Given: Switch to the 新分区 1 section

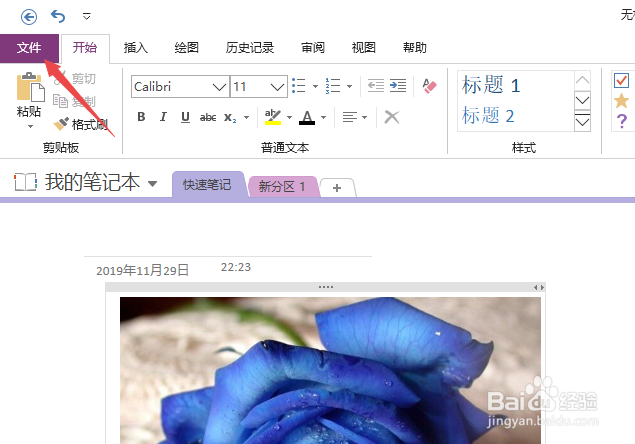Looking at the screenshot, I should tap(282, 187).
